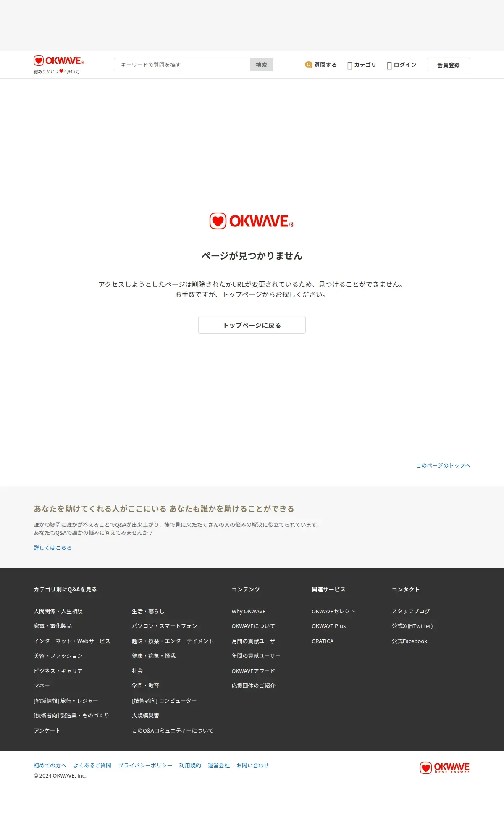
Task: Open 応援団体のご紹介 link
Action: coord(253,686)
